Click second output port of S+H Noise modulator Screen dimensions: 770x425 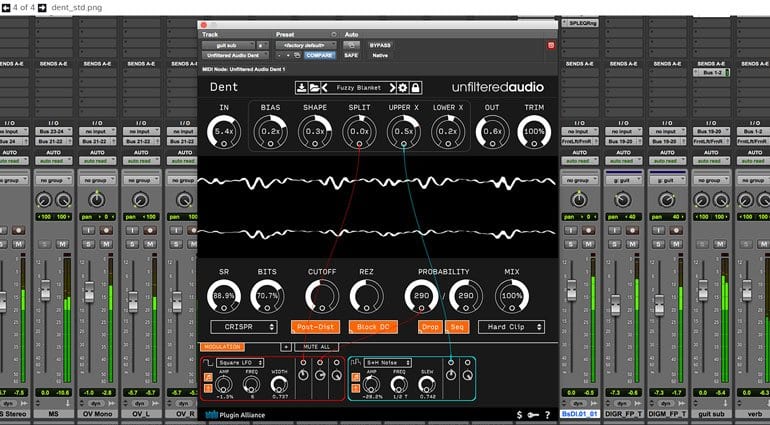coord(468,363)
